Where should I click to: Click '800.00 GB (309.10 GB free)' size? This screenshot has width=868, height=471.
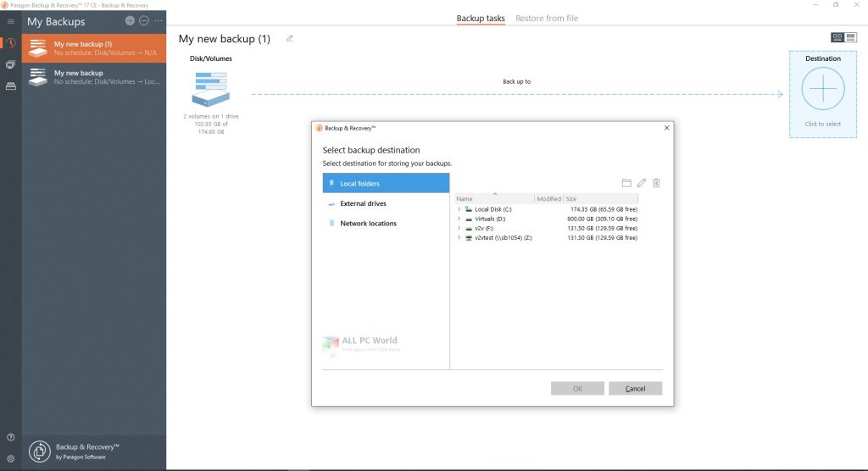(603, 219)
